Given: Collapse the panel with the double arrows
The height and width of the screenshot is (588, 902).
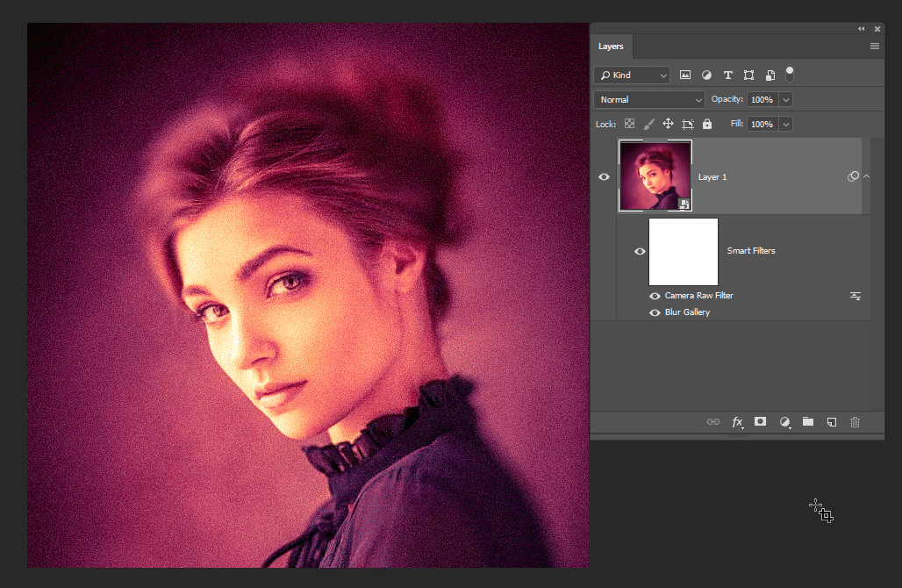Looking at the screenshot, I should 861,28.
